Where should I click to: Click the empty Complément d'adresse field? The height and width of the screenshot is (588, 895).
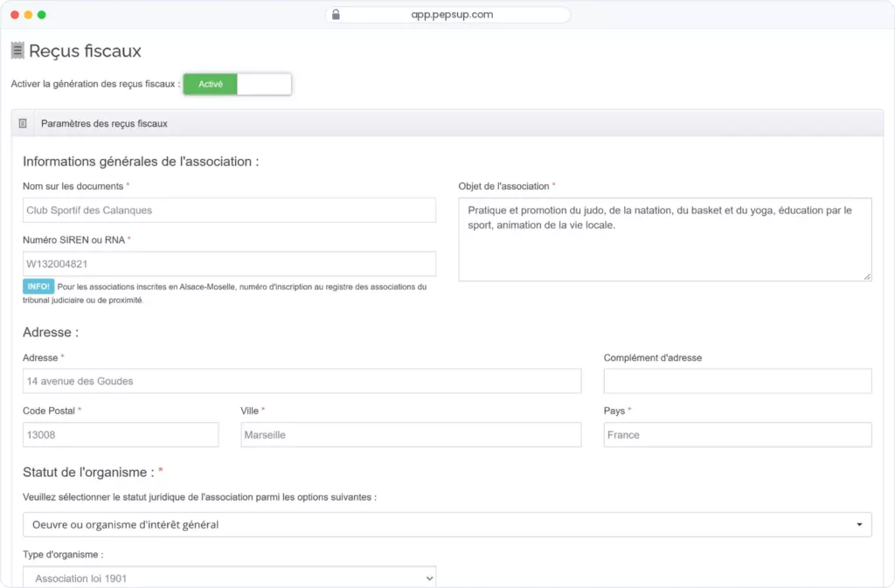point(738,381)
